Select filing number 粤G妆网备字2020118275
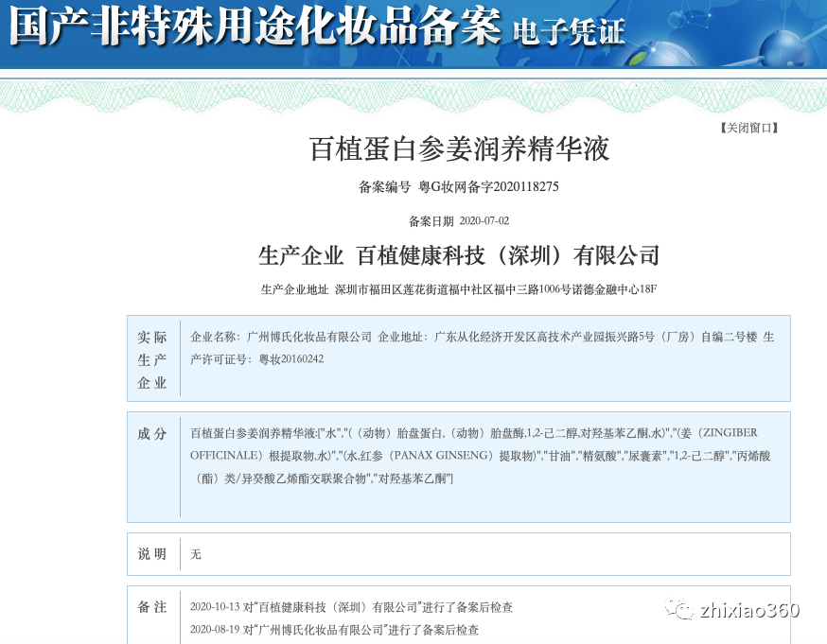827x644 pixels. (488, 186)
